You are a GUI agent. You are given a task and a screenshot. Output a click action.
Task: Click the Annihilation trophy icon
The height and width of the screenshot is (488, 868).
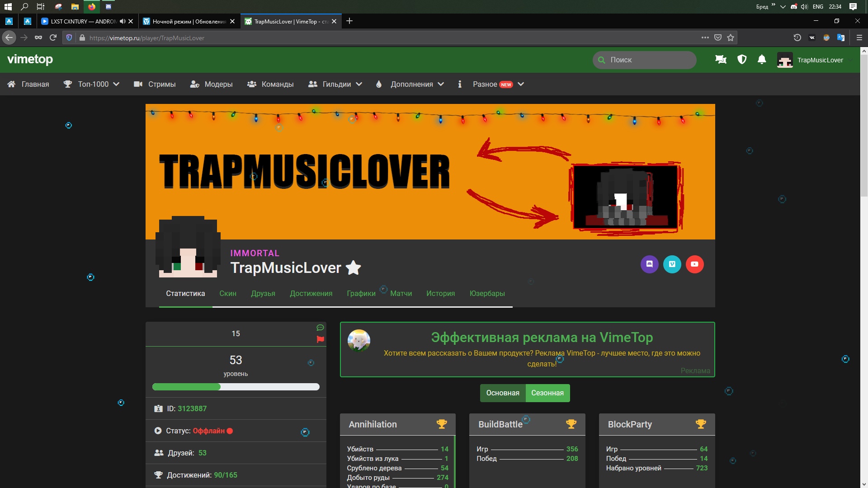click(x=442, y=424)
